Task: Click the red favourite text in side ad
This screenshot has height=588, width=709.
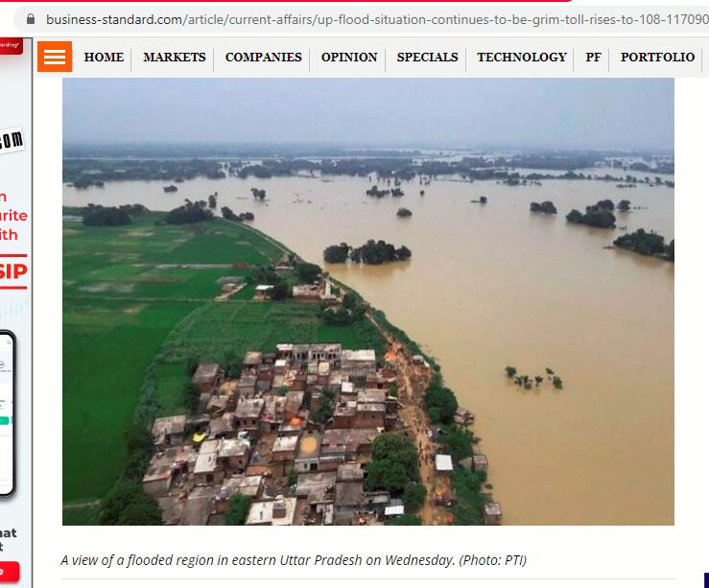Action: point(13,216)
